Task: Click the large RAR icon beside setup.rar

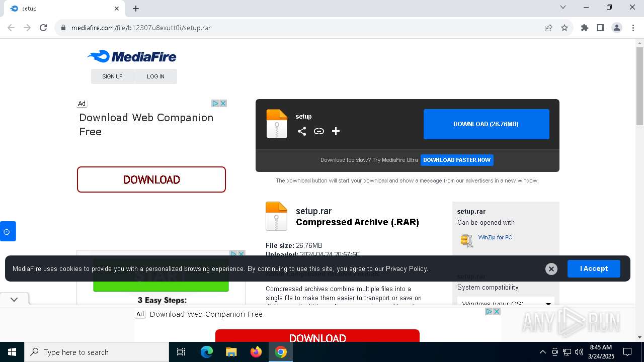Action: pos(276,216)
